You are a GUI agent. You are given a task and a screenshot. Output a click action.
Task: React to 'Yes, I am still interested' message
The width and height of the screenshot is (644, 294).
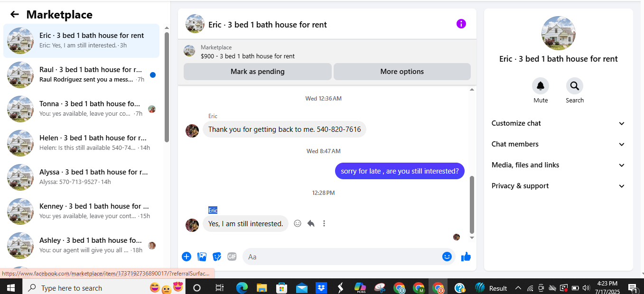pyautogui.click(x=298, y=223)
